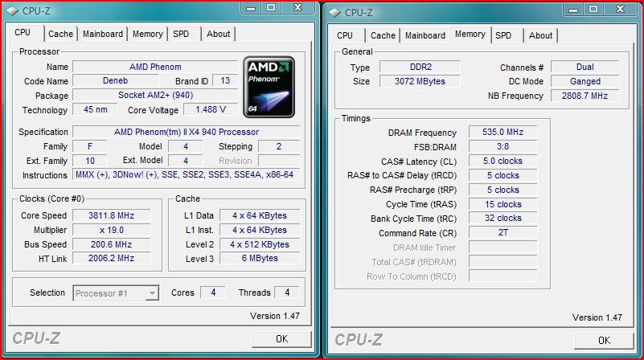Open Cache tab in right window
The width and height of the screenshot is (644, 360).
[x=383, y=35]
